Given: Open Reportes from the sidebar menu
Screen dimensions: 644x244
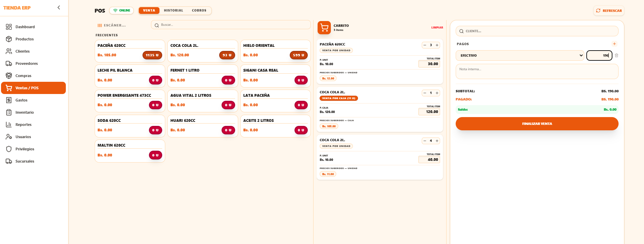Looking at the screenshot, I should point(33,125).
